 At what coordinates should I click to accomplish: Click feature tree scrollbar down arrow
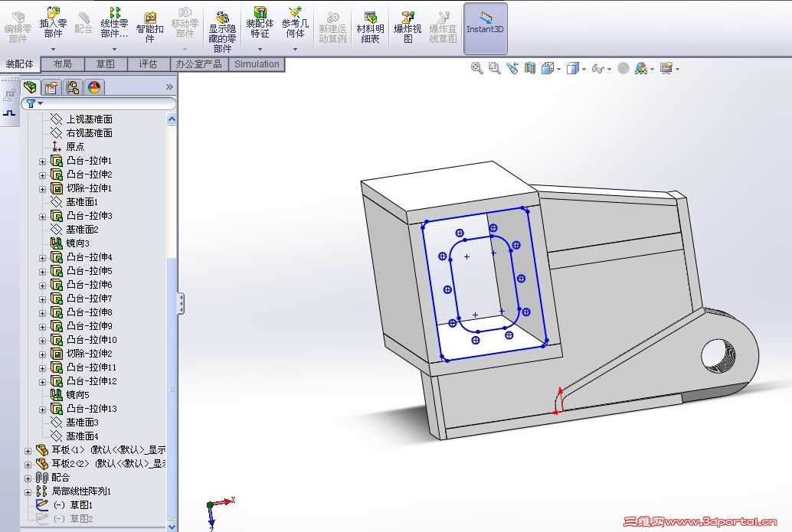172,527
